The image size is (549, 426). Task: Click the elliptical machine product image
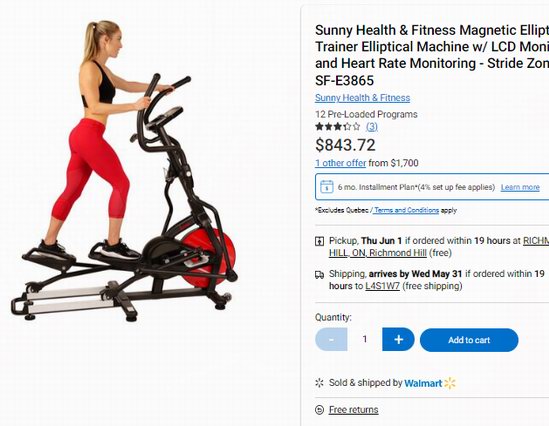(x=124, y=171)
